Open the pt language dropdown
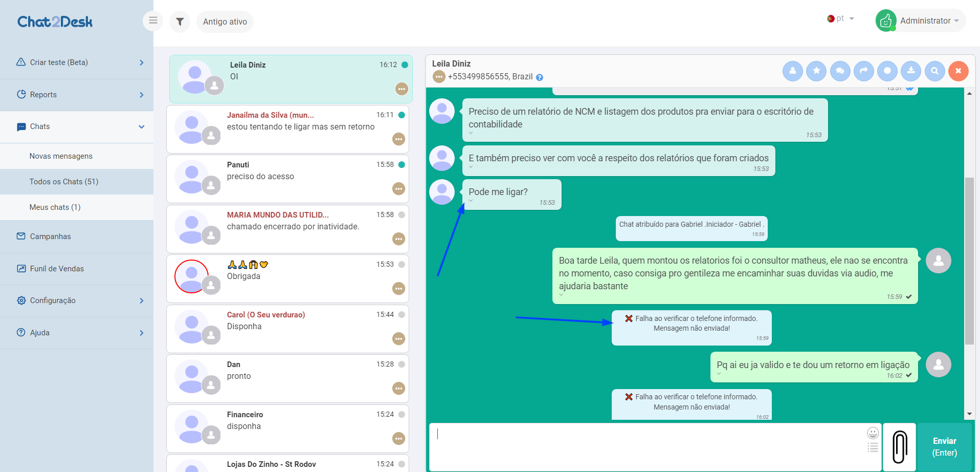Image resolution: width=980 pixels, height=472 pixels. tap(841, 18)
